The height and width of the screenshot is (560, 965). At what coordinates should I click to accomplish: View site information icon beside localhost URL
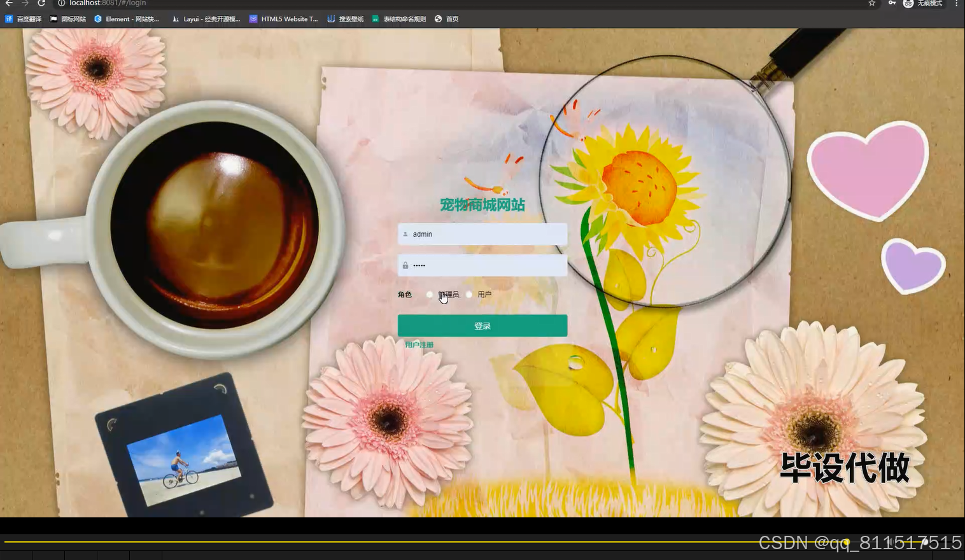point(62,3)
